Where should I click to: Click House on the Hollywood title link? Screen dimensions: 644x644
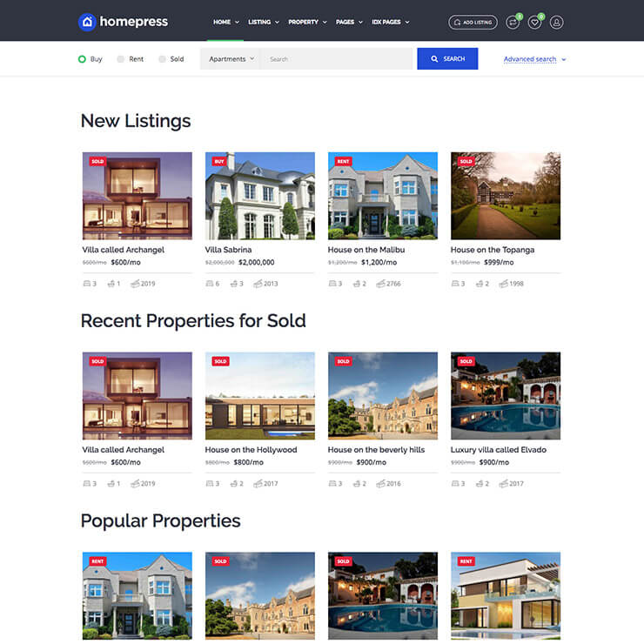point(251,450)
